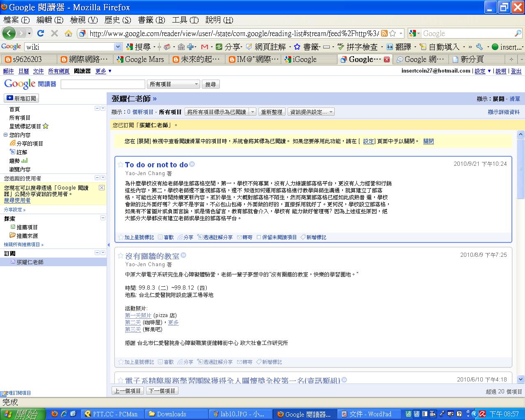The width and height of the screenshot is (525, 420).
Task: Open the 訂閱 section options dropdown
Action: click(103, 253)
